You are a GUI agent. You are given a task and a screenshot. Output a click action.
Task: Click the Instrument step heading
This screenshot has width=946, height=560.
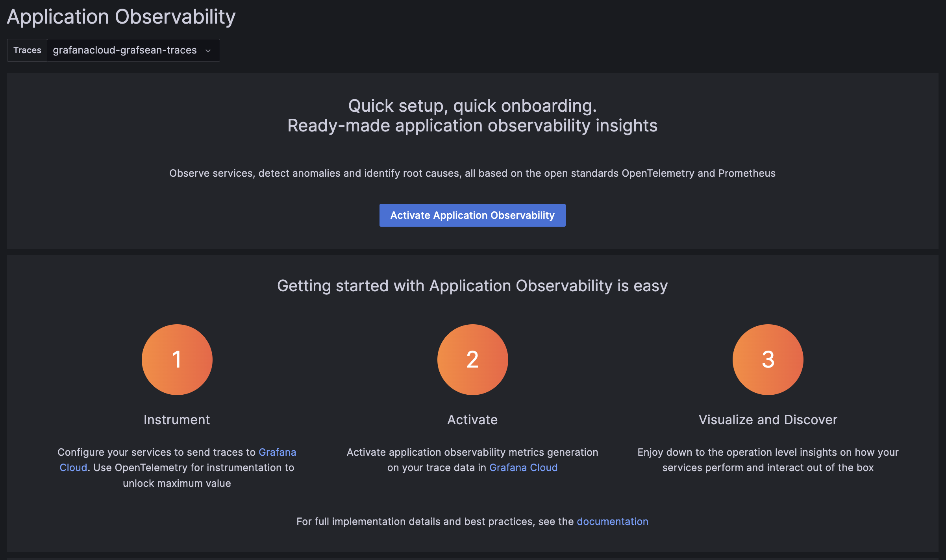(x=177, y=420)
